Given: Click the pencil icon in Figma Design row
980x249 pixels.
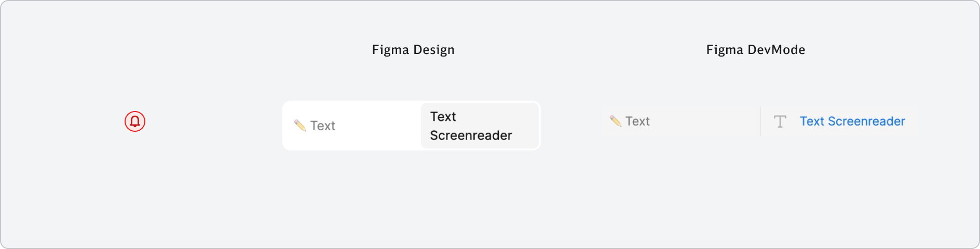Looking at the screenshot, I should click(x=300, y=126).
